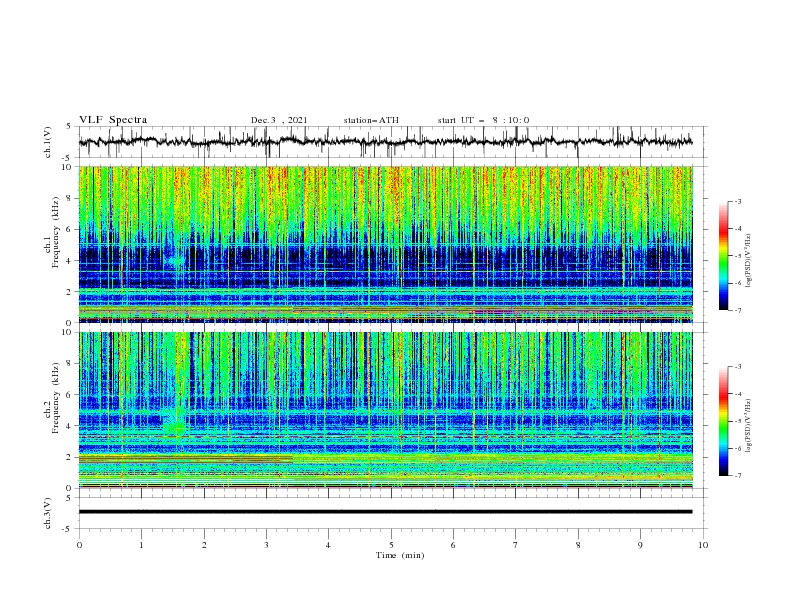The width and height of the screenshot is (792, 612).
Task: Click the ch.1 voltage waveform trace
Action: click(x=385, y=142)
